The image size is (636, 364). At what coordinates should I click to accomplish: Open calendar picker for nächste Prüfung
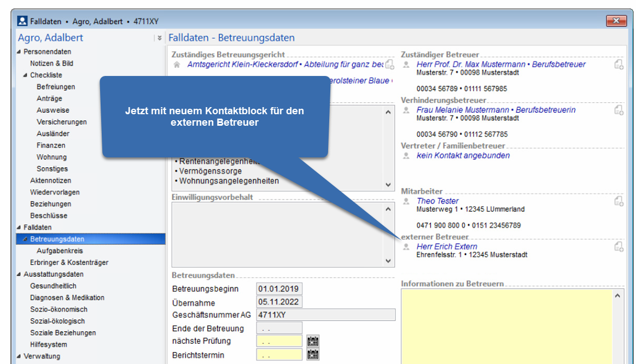point(313,341)
